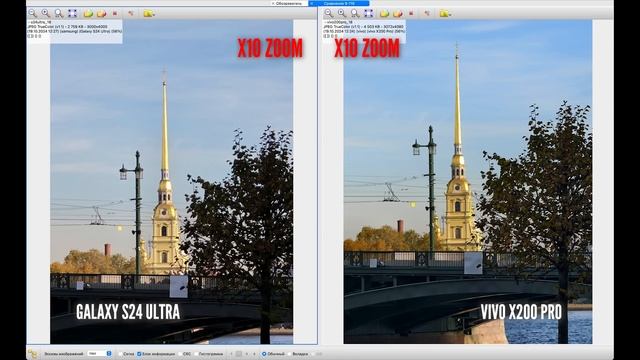Click first yellow open-file icon in left pane
This screenshot has height=360, width=640.
coord(88,13)
